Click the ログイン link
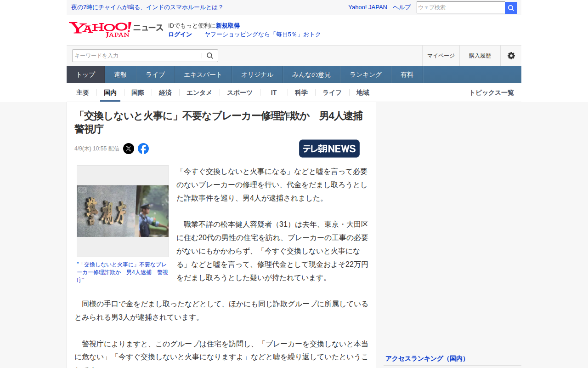The image size is (588, 368). (x=180, y=34)
